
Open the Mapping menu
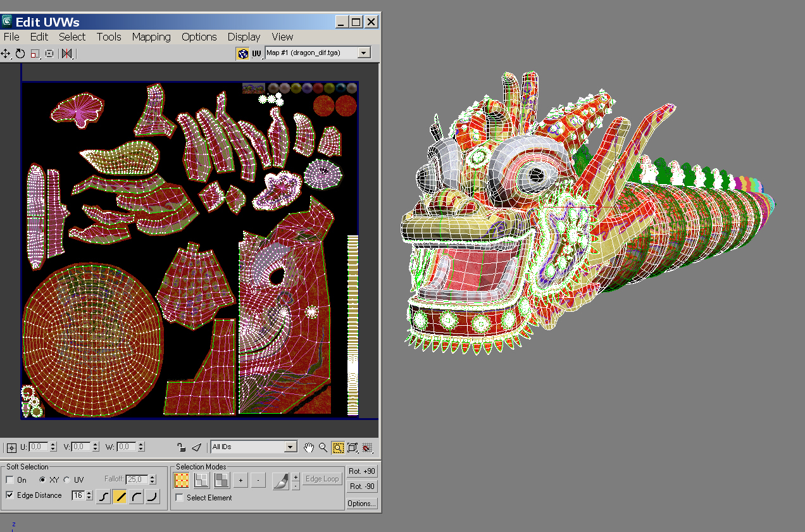click(151, 37)
